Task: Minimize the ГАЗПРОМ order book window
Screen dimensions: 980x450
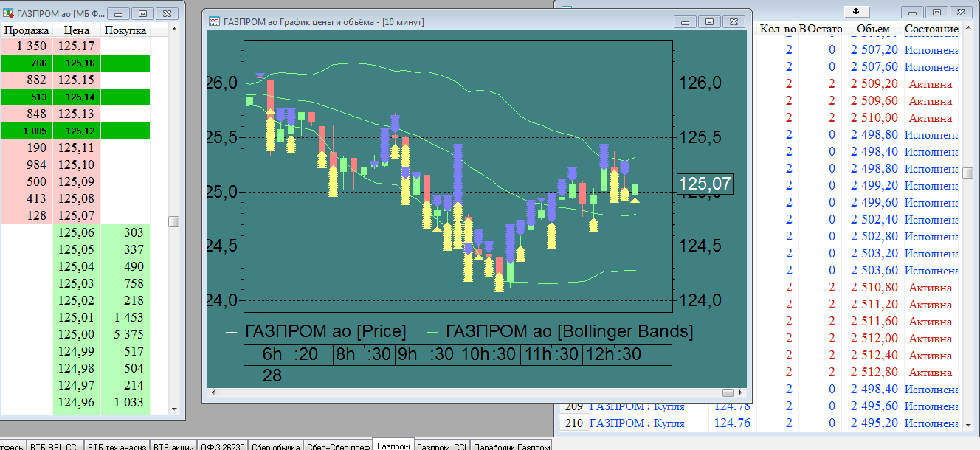Action: (120, 13)
